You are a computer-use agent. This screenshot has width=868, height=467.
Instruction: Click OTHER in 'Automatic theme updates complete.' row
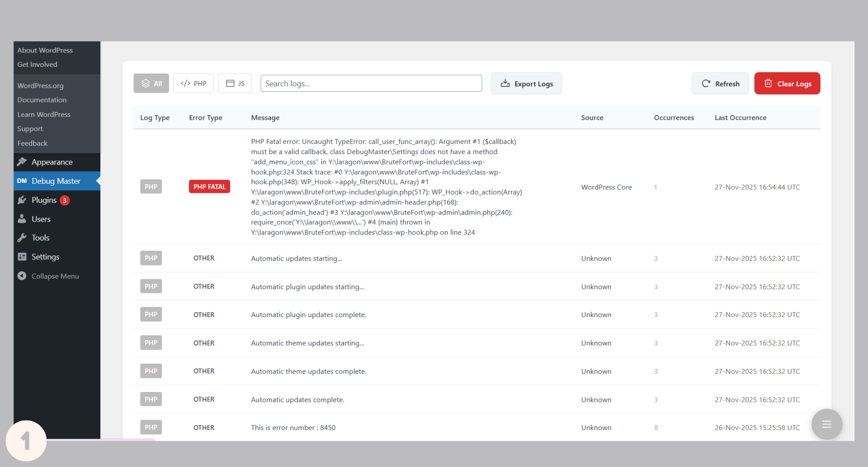coord(204,371)
